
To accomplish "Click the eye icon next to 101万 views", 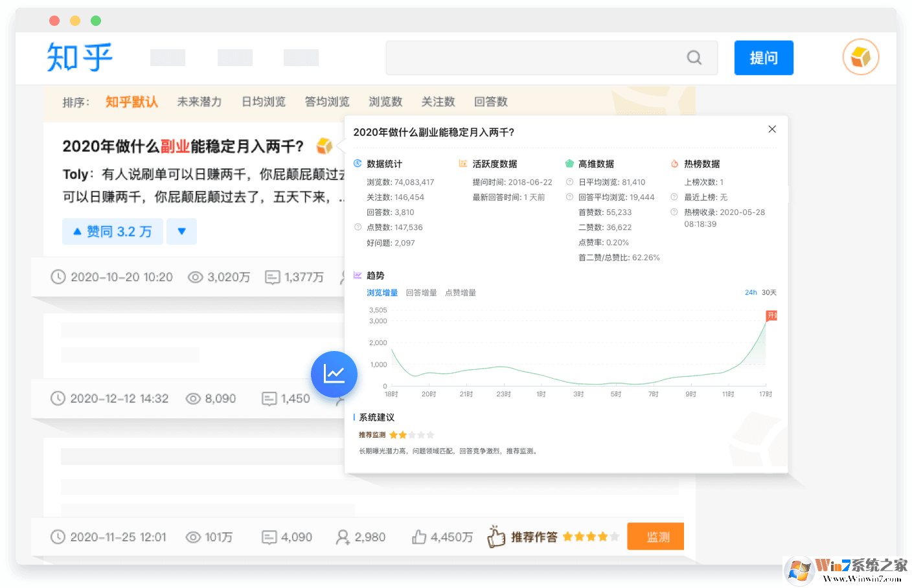I will (x=193, y=536).
